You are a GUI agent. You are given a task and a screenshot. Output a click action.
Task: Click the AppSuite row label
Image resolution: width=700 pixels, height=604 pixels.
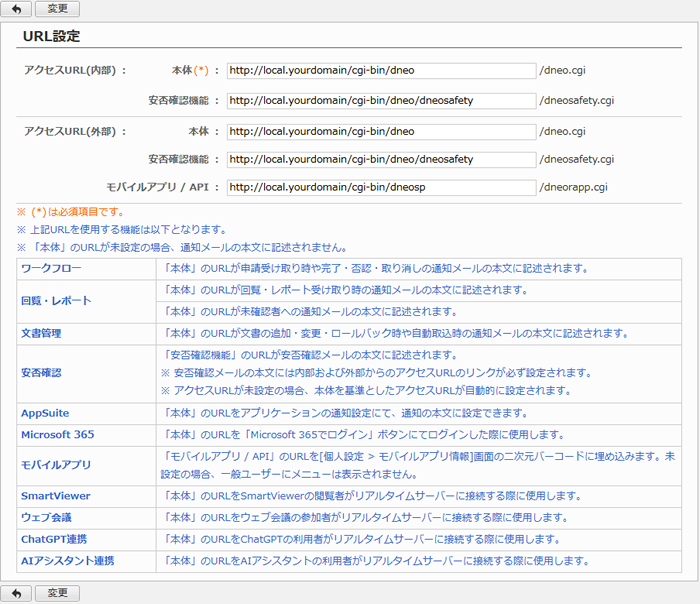tap(45, 413)
